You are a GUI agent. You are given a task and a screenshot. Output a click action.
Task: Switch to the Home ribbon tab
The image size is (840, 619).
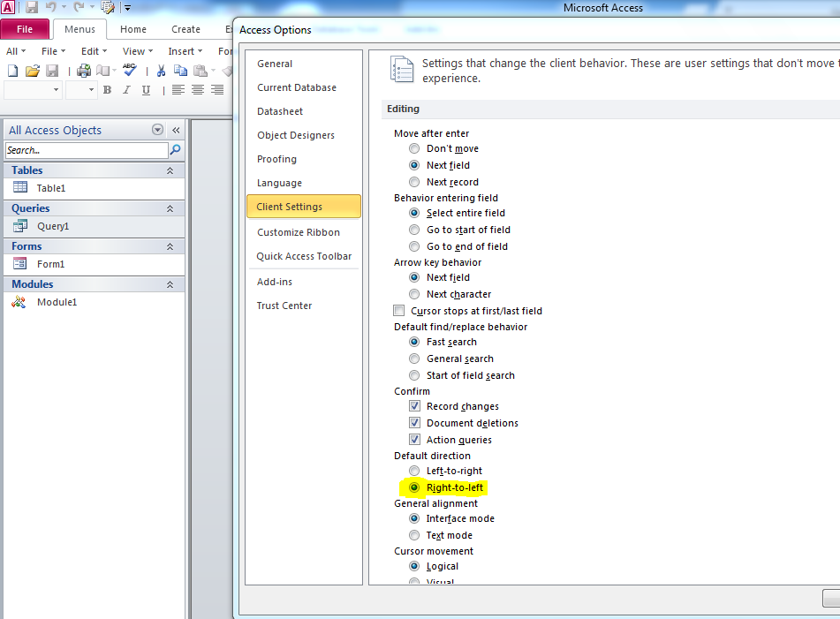(133, 29)
